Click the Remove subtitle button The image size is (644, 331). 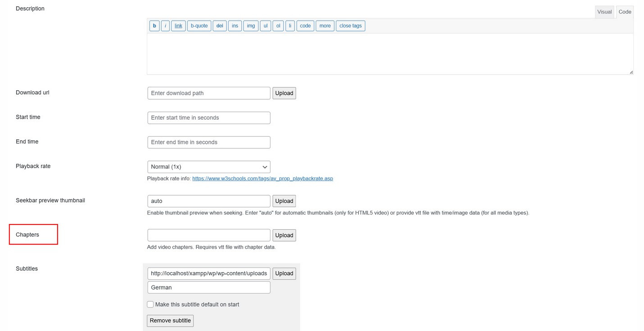pos(170,321)
